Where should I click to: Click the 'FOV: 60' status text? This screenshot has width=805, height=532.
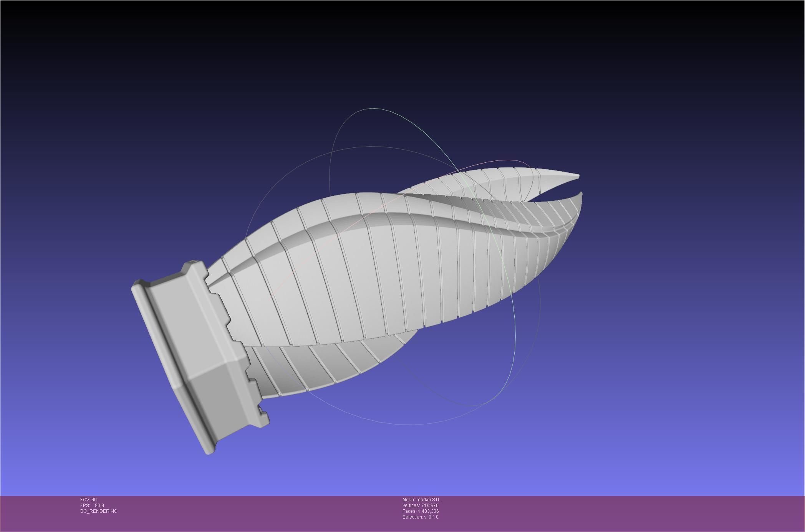pyautogui.click(x=88, y=500)
